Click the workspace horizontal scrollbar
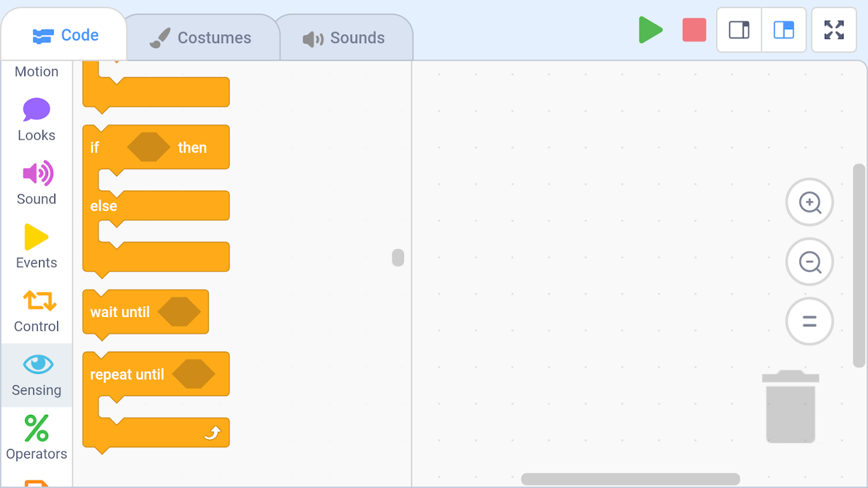868x488 pixels. coord(630,479)
